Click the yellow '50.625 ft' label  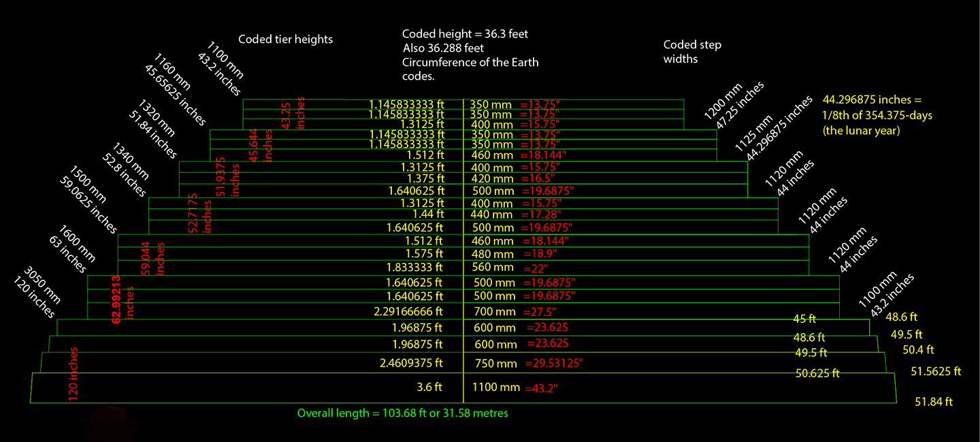(817, 373)
